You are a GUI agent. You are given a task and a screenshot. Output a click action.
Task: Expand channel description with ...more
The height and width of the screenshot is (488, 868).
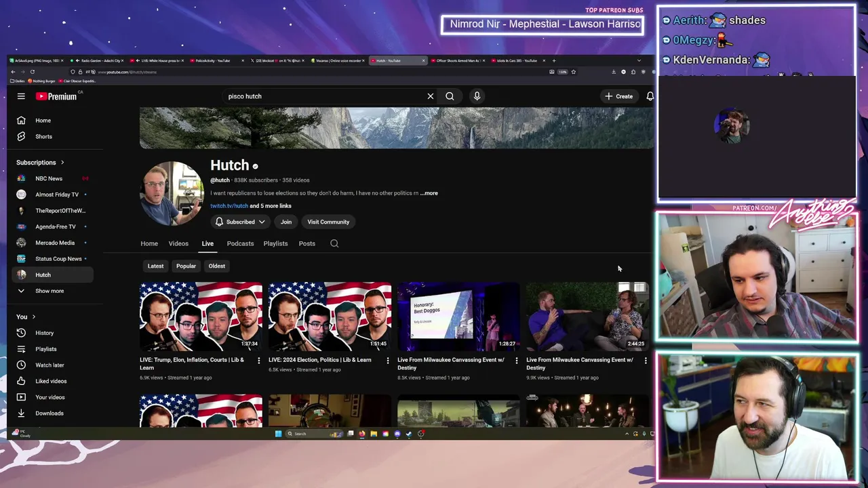coord(429,193)
